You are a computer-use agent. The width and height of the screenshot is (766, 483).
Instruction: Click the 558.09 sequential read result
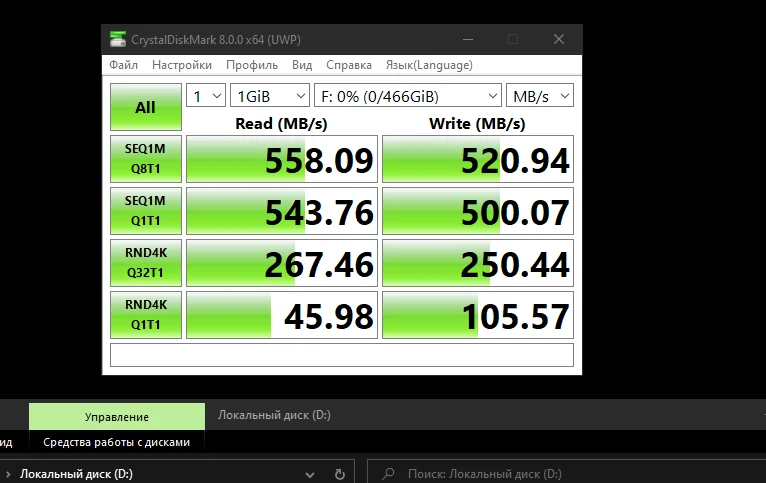coord(282,159)
